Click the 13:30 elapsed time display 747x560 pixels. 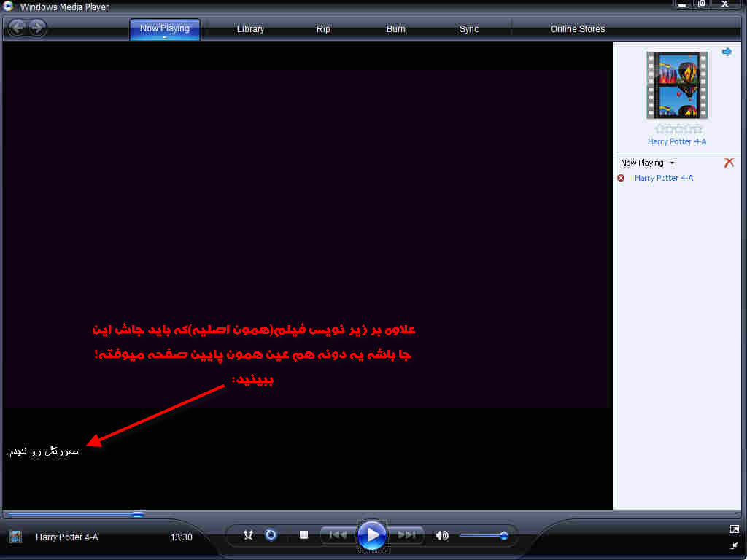click(181, 537)
